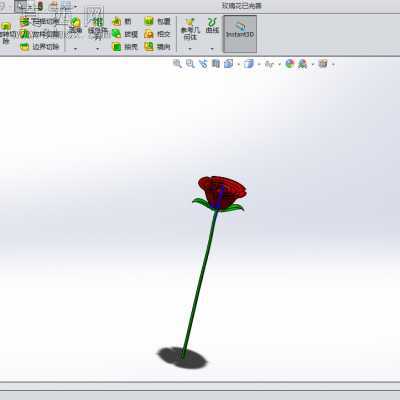The width and height of the screenshot is (400, 400).
Task: Choose the Intersect (相交) feature
Action: click(x=157, y=34)
